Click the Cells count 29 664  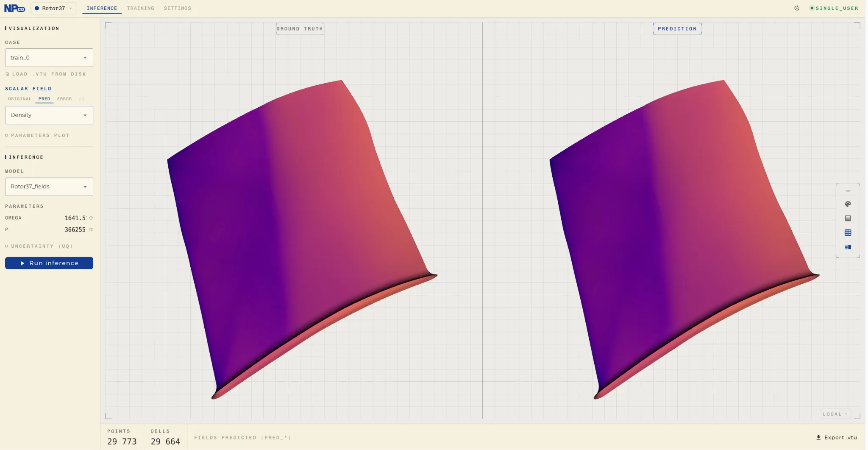click(x=165, y=442)
